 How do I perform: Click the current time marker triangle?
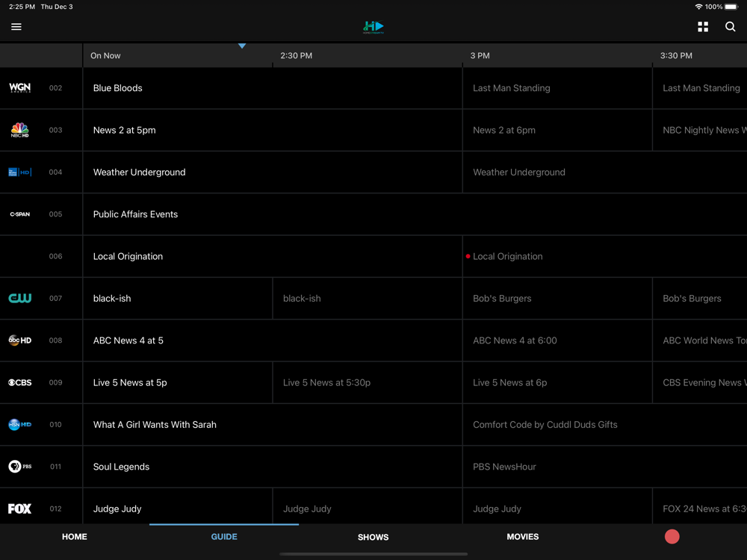[242, 46]
